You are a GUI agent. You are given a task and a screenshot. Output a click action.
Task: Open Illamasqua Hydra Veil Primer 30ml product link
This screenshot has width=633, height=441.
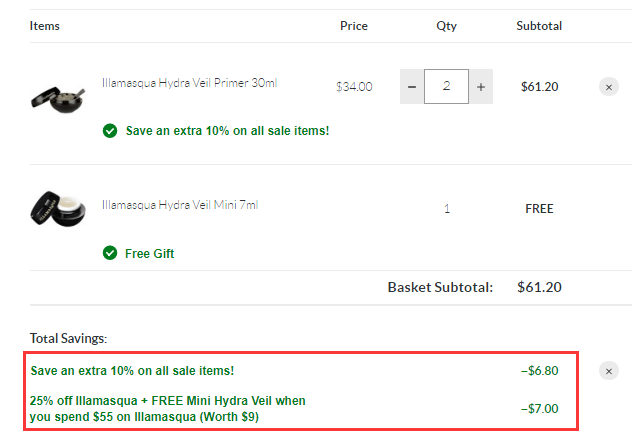[x=189, y=83]
